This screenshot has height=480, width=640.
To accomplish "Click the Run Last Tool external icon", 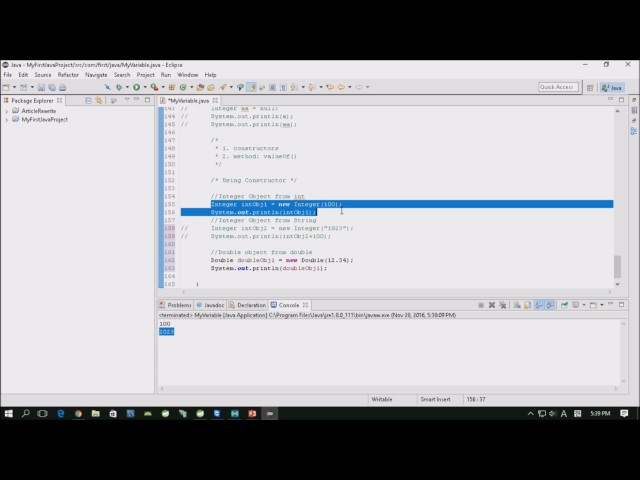I will pos(154,87).
